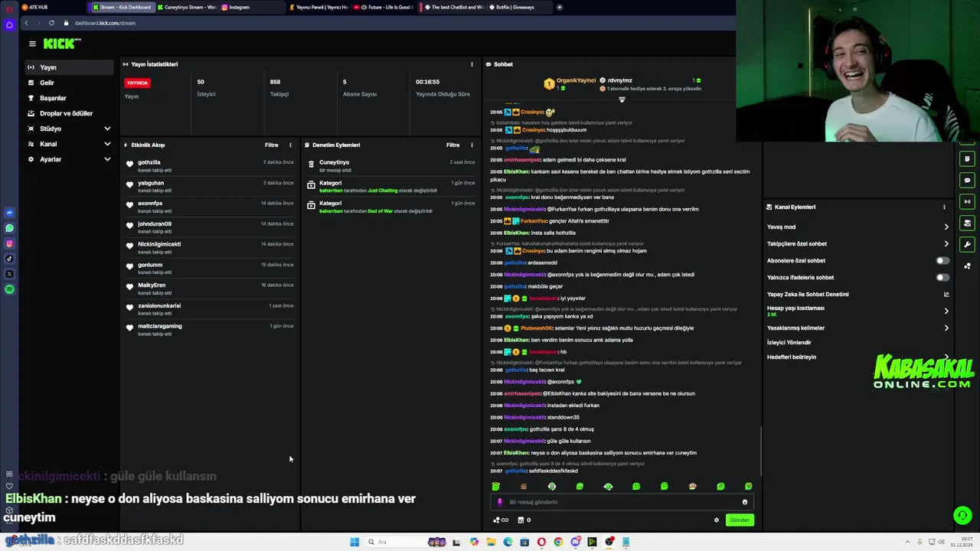This screenshot has width=980, height=551.
Task: Open Kanal Eylemleri three-dot menu
Action: (x=944, y=207)
